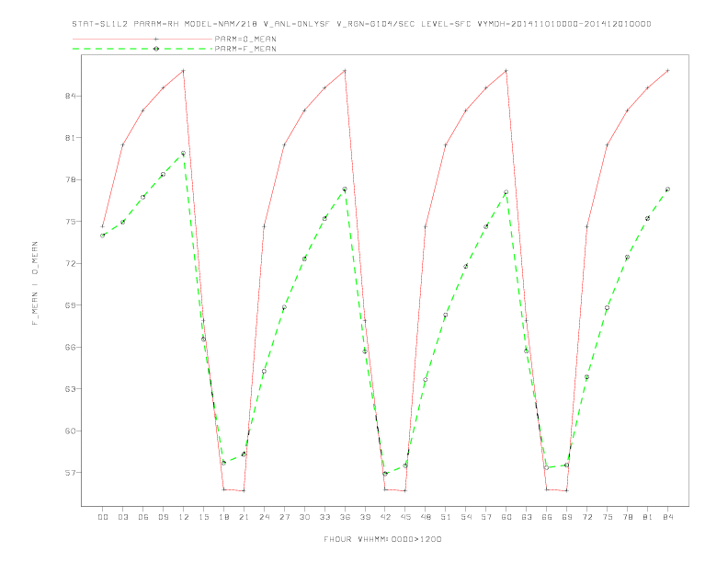Click the y-axis tick label 63

tap(71, 389)
